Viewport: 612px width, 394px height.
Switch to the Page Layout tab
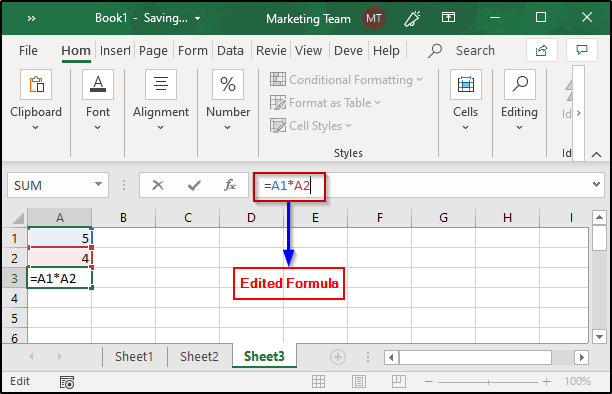coord(153,50)
